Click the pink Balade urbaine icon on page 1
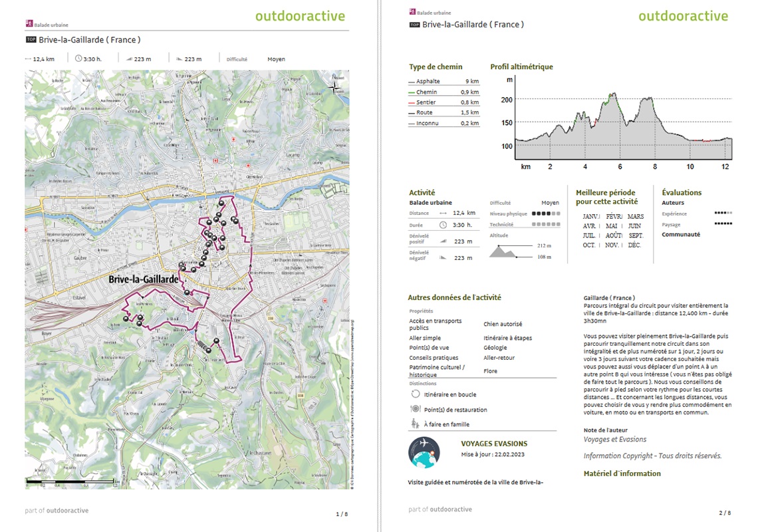 (29, 23)
